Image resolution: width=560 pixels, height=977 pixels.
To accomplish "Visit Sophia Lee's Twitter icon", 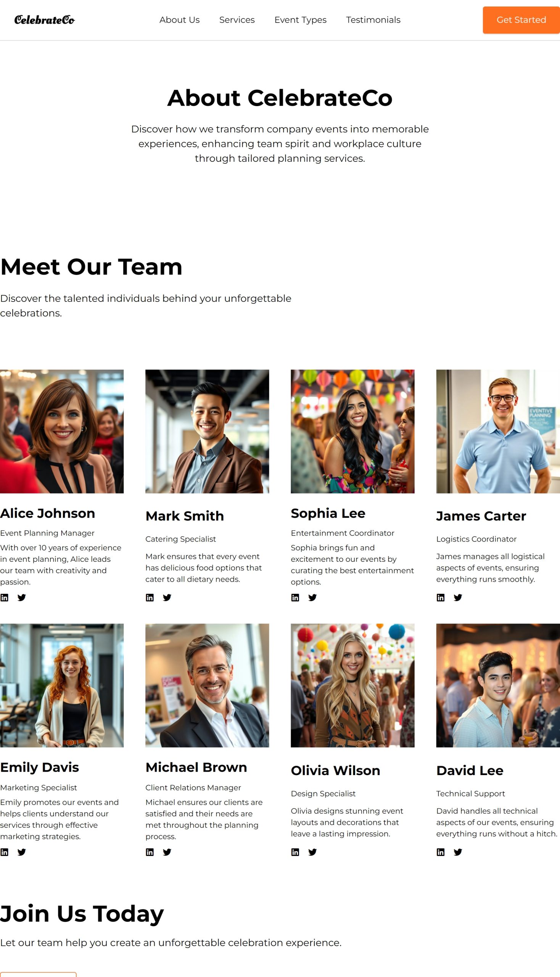I will pyautogui.click(x=312, y=598).
